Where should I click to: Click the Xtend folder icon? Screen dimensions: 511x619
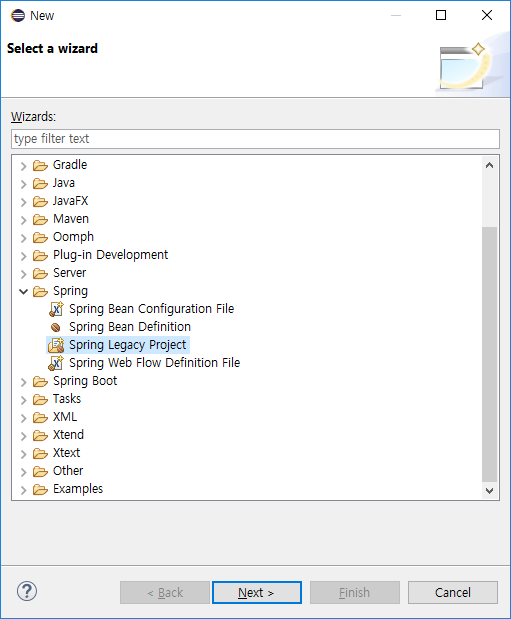40,435
